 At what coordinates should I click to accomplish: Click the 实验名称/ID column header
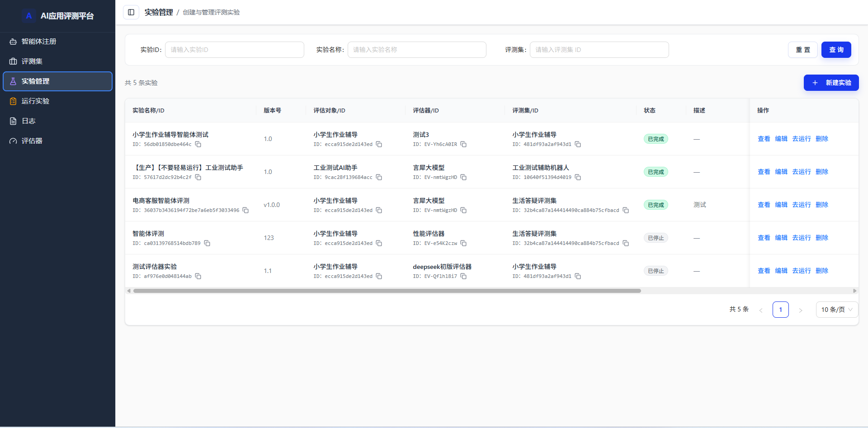148,110
